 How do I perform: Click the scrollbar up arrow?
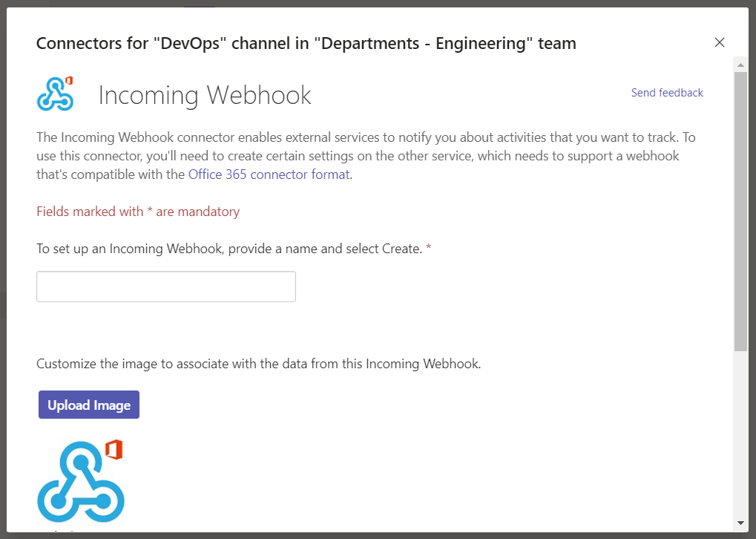tap(740, 65)
